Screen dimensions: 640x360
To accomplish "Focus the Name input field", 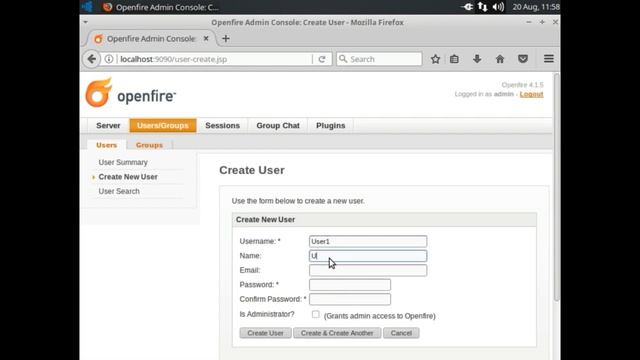I will tap(368, 256).
